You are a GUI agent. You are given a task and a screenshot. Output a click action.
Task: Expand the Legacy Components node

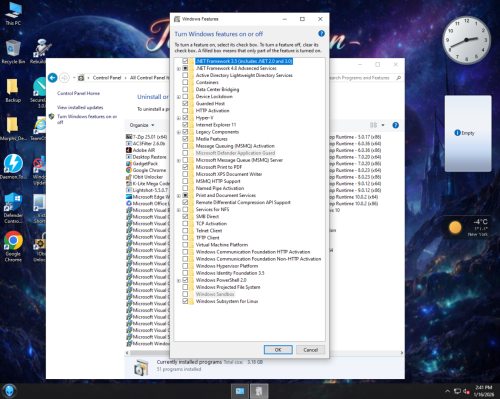179,132
